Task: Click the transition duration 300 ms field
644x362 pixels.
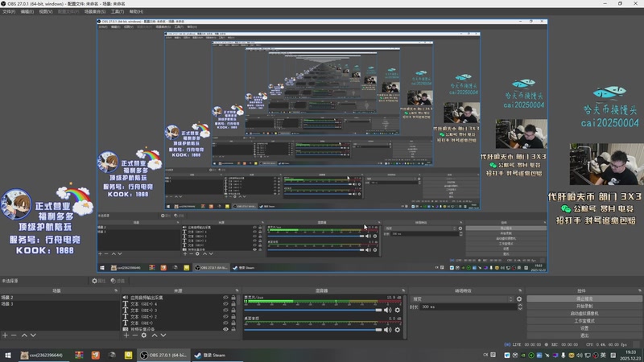Action: coord(469,307)
